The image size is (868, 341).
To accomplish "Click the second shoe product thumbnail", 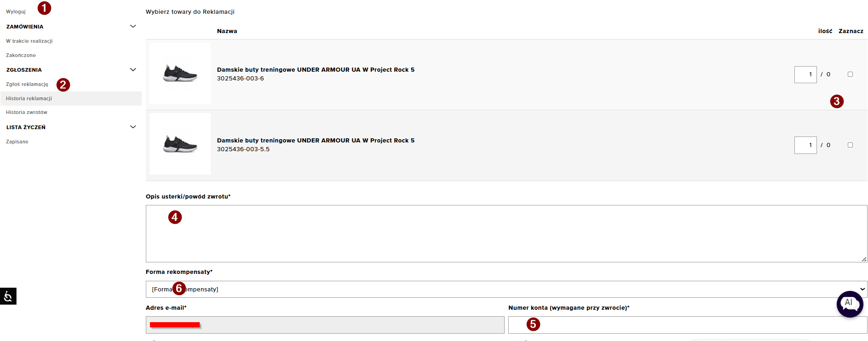I will pyautogui.click(x=180, y=144).
